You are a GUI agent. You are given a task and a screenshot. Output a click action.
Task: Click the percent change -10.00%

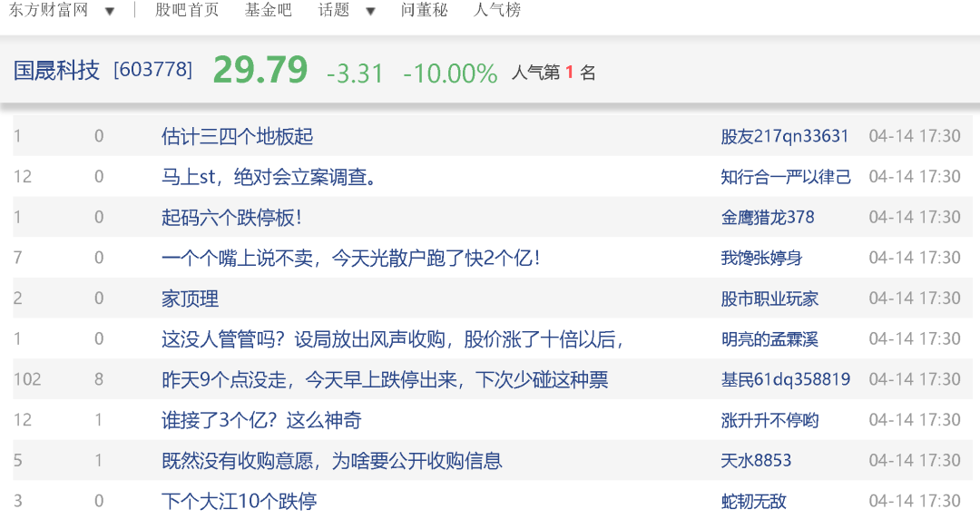(x=450, y=73)
